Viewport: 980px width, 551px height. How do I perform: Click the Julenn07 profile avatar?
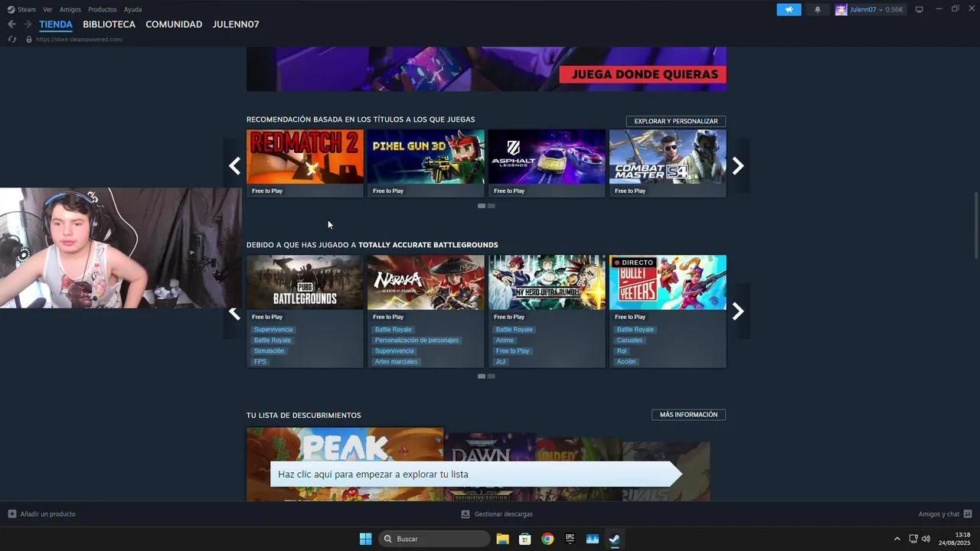tap(841, 9)
